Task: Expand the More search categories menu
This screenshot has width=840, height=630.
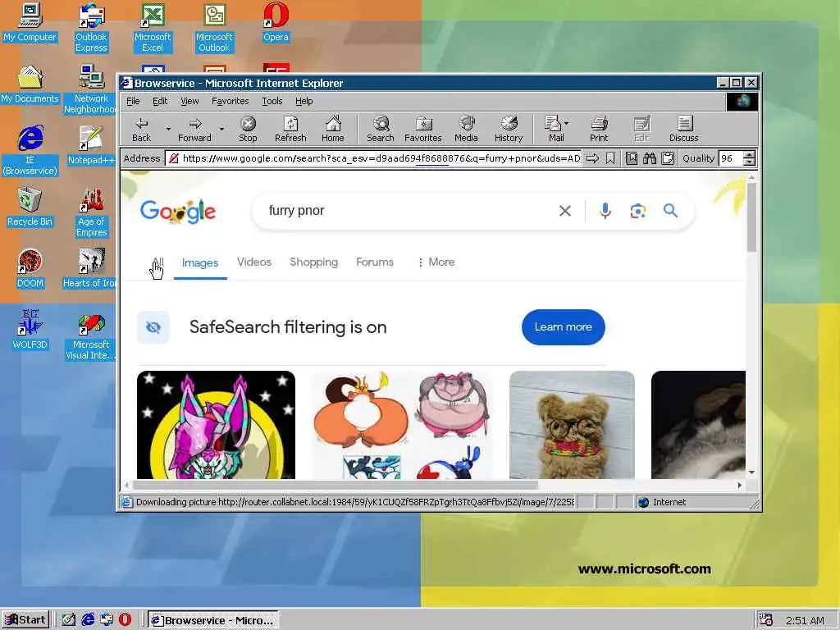Action: click(x=436, y=262)
